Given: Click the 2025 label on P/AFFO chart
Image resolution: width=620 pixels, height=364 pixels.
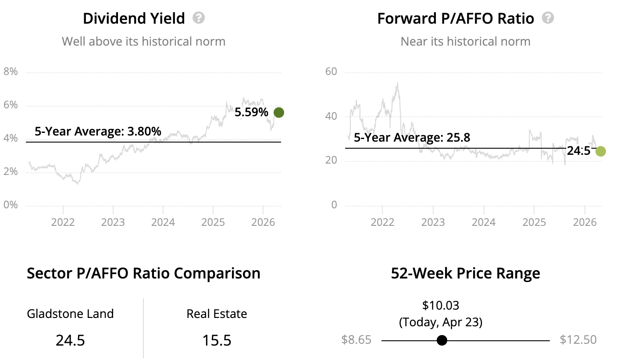Looking at the screenshot, I should pos(534,222).
